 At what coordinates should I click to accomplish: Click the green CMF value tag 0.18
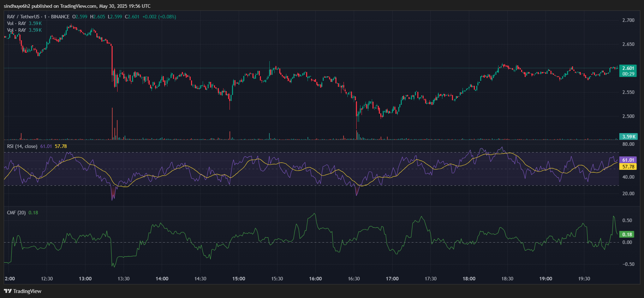(627, 234)
